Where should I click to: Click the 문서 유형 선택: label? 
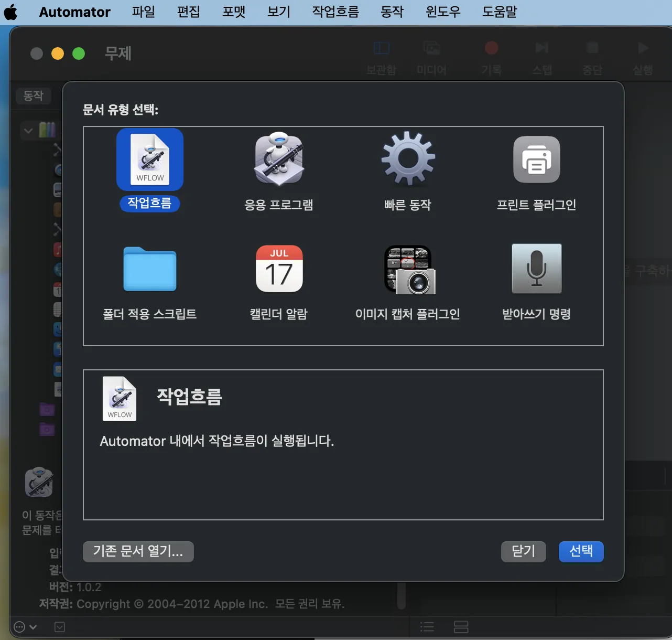click(121, 110)
